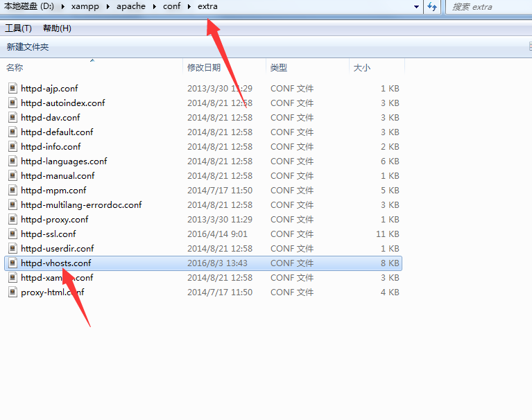The image size is (532, 420).
Task: Go to 本地磁盘 (D:) in breadcrumb
Action: (29, 6)
